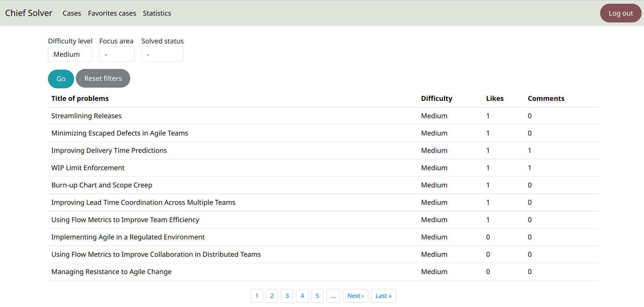Click the Solved status label
The image size is (644, 307).
click(163, 41)
